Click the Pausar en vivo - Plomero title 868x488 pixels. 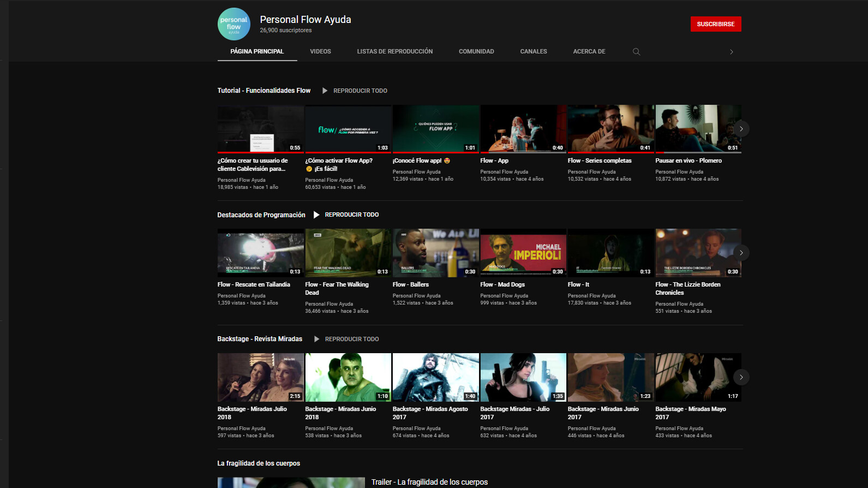(689, 160)
